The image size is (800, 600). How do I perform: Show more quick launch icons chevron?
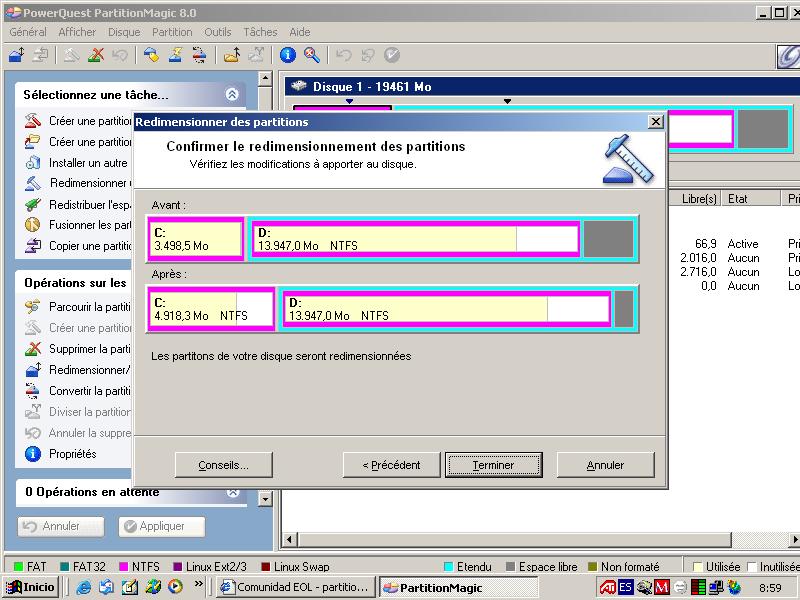point(198,583)
